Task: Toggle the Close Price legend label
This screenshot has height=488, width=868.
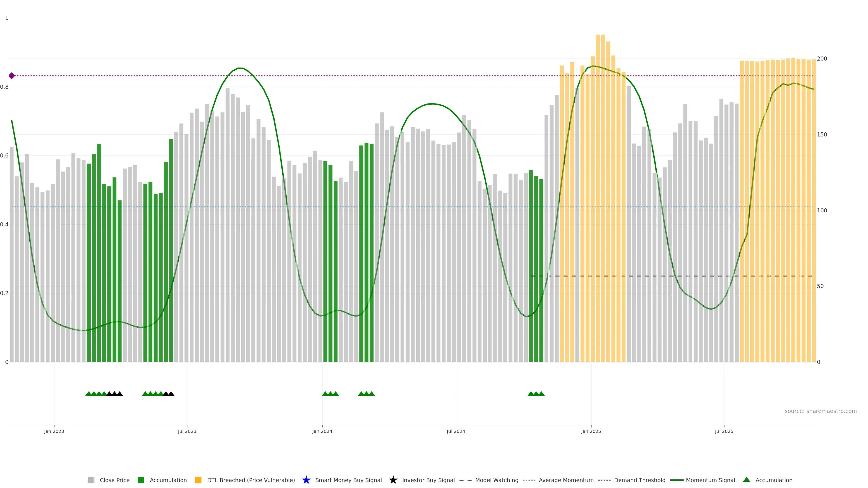Action: click(x=115, y=480)
